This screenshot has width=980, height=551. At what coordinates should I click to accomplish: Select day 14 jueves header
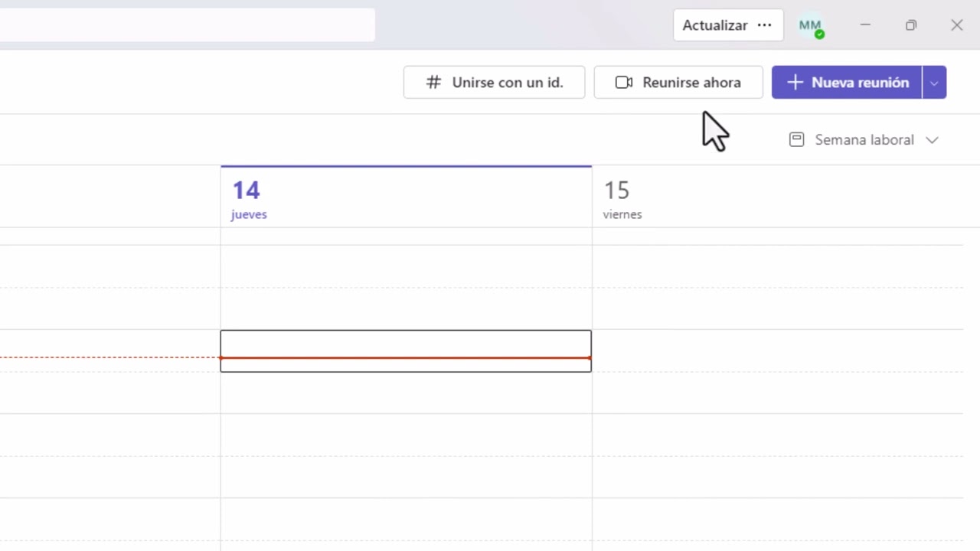coord(406,197)
